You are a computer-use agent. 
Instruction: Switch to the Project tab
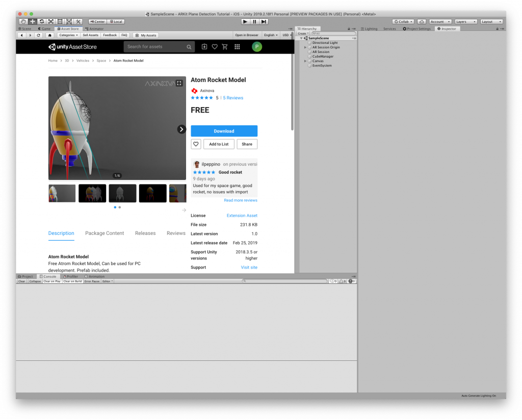pyautogui.click(x=25, y=277)
